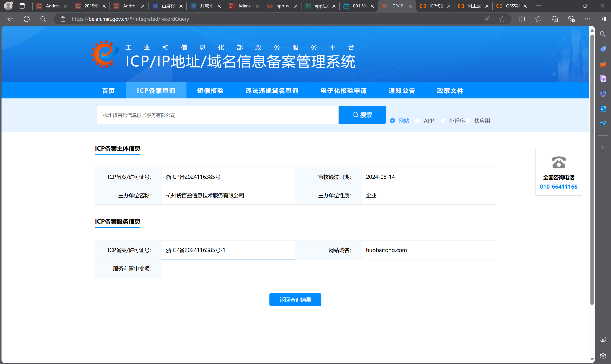Open sidebar Games icon
611x364 pixels.
pos(603,79)
